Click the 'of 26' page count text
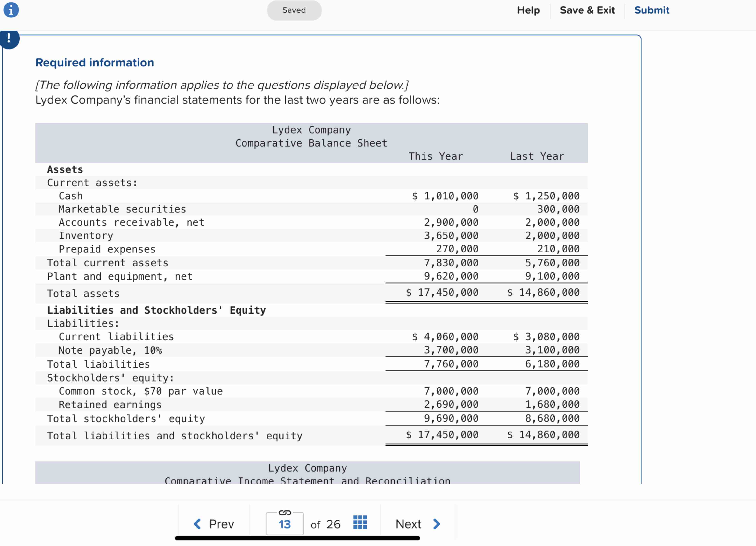 click(x=325, y=524)
